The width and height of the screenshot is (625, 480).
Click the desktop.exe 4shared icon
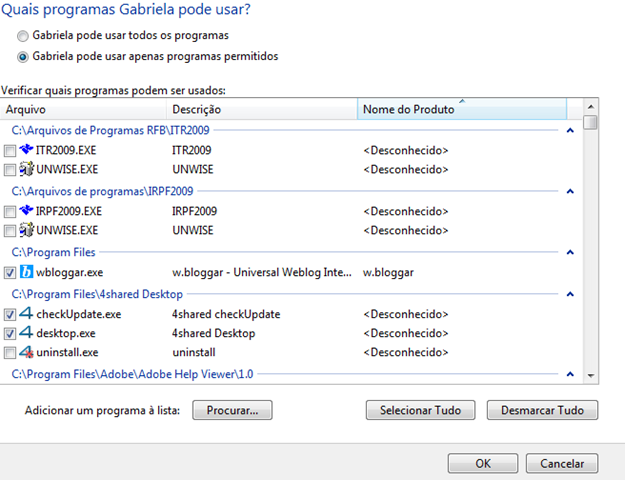click(26, 333)
